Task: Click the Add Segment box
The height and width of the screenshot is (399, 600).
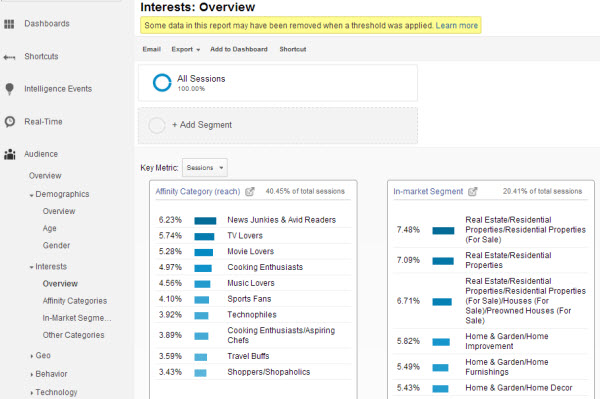Action: (278, 125)
